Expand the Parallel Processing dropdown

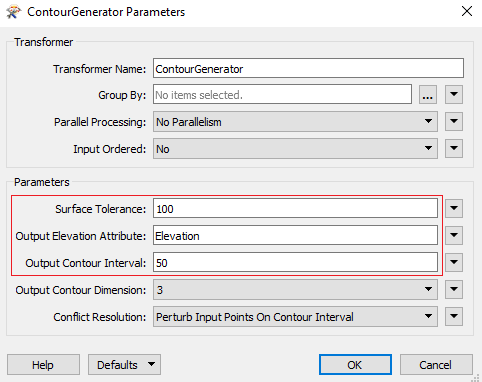pos(295,122)
